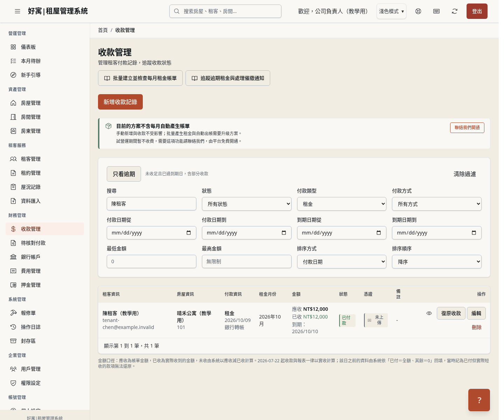The image size is (504, 420).
Task: Click the 登出 logout button
Action: [x=477, y=11]
